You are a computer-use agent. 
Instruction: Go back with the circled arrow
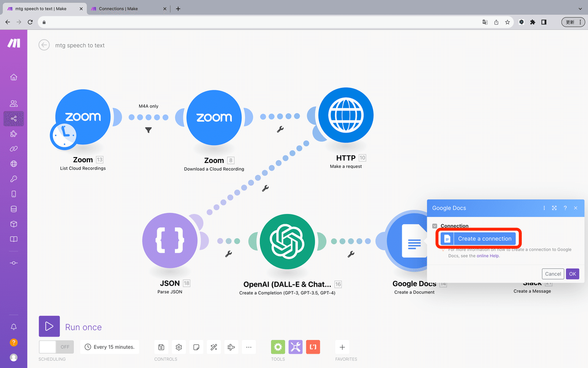click(x=44, y=45)
